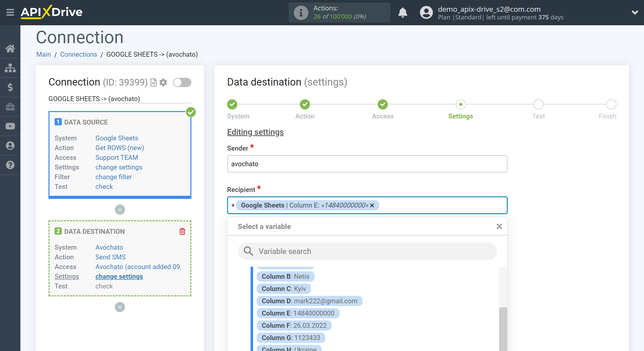The height and width of the screenshot is (351, 644).
Task: Open the briefcase sidebar icon
Action: coord(10,107)
